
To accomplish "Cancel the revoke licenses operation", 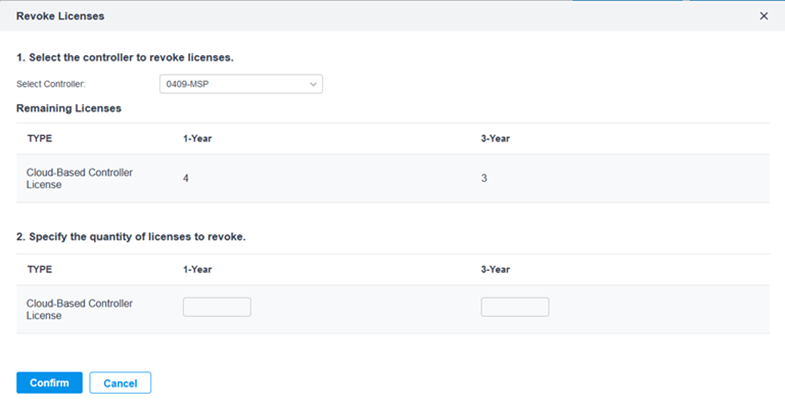I will point(120,383).
